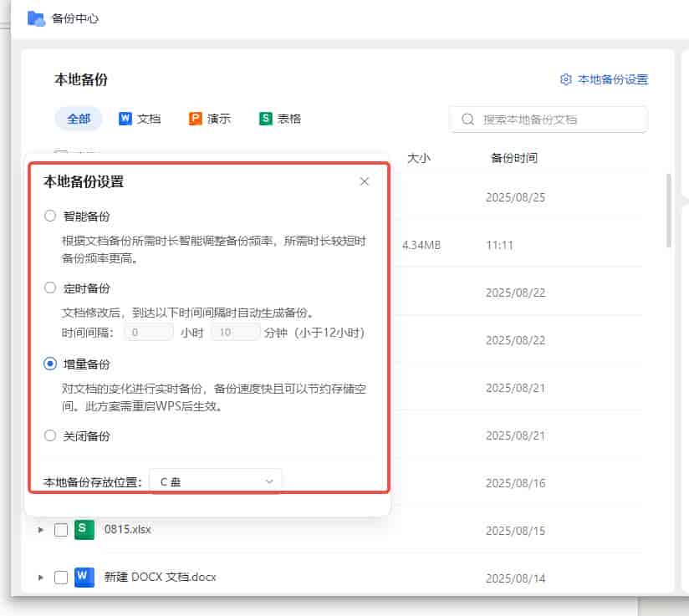
Task: Check the 0815.xlsx checkbox
Action: tap(61, 530)
